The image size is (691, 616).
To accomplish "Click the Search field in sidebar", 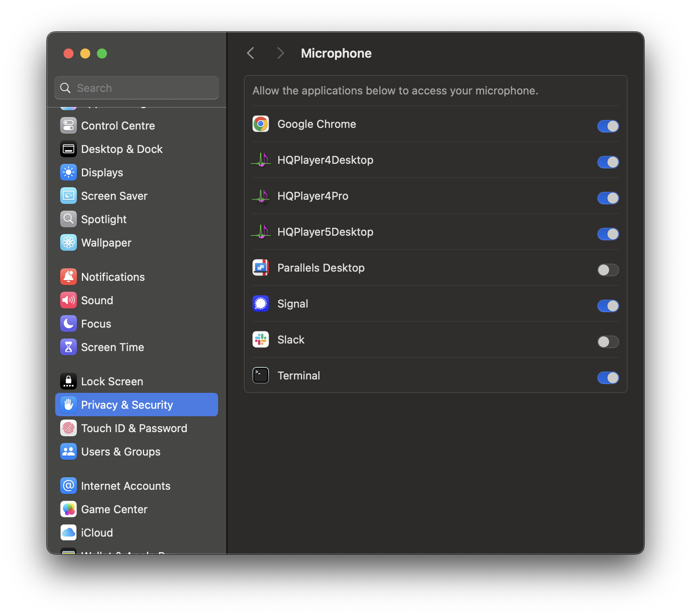I will pos(137,88).
